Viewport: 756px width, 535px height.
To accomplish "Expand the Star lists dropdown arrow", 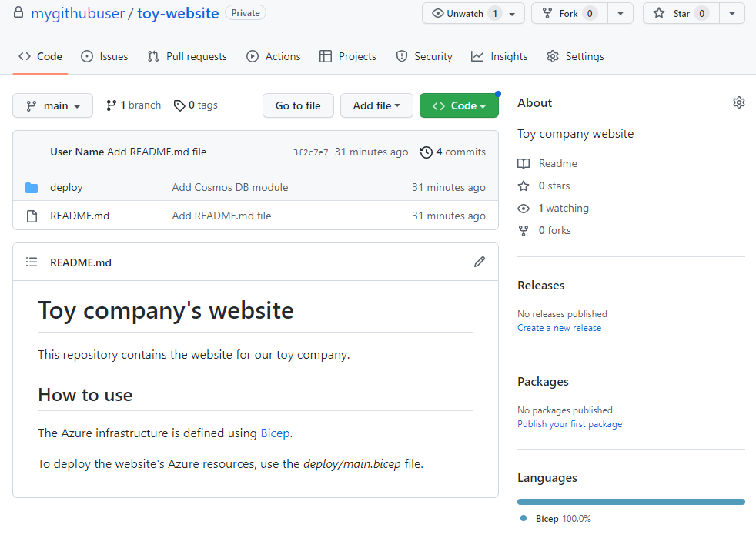I will click(732, 14).
